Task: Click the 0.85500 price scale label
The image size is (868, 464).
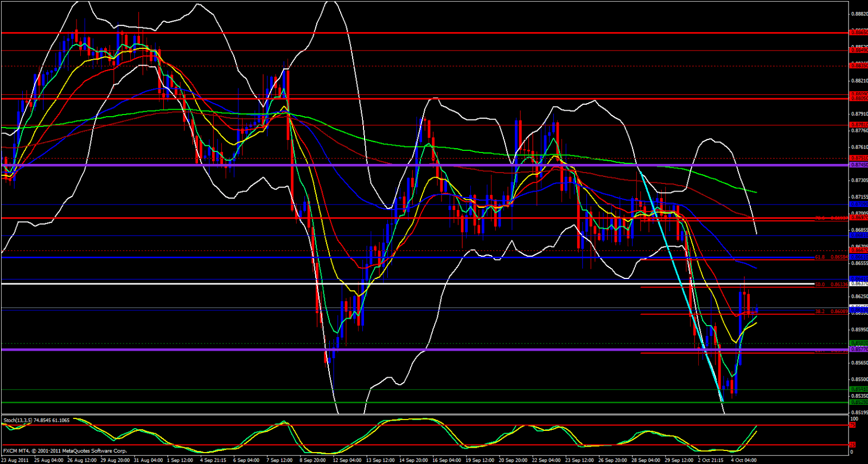Action: pyautogui.click(x=859, y=379)
